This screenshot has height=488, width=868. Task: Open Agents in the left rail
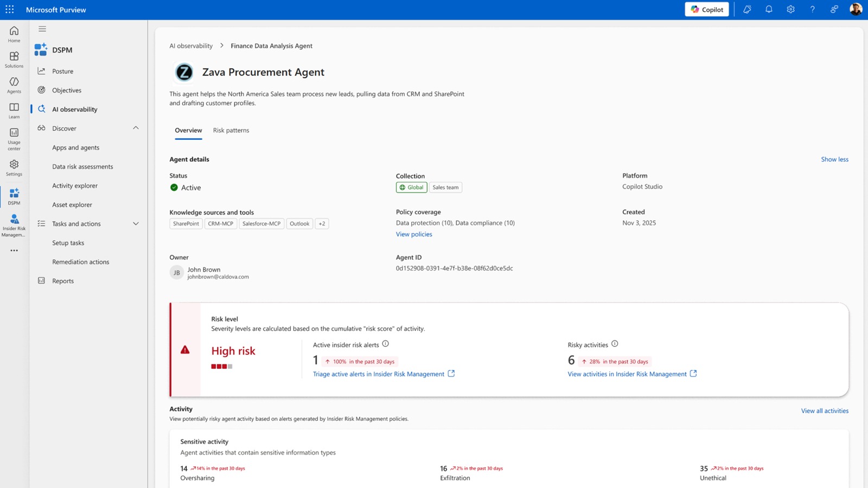pyautogui.click(x=14, y=85)
